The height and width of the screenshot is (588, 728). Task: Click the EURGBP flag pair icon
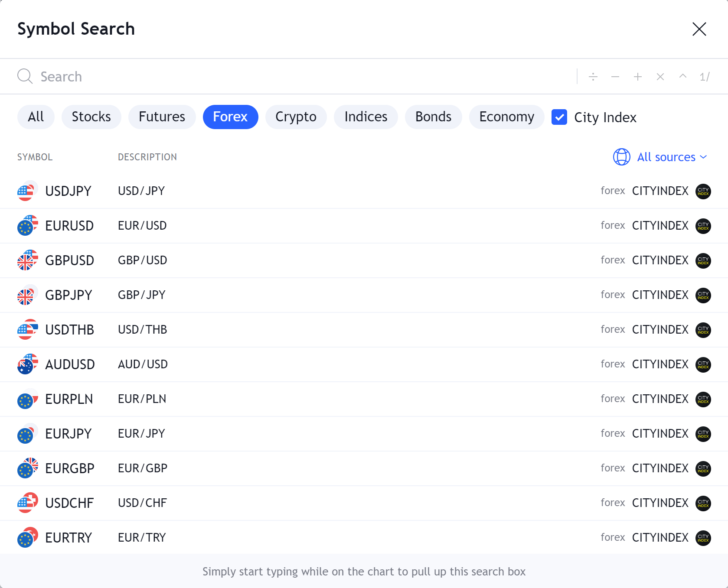27,468
